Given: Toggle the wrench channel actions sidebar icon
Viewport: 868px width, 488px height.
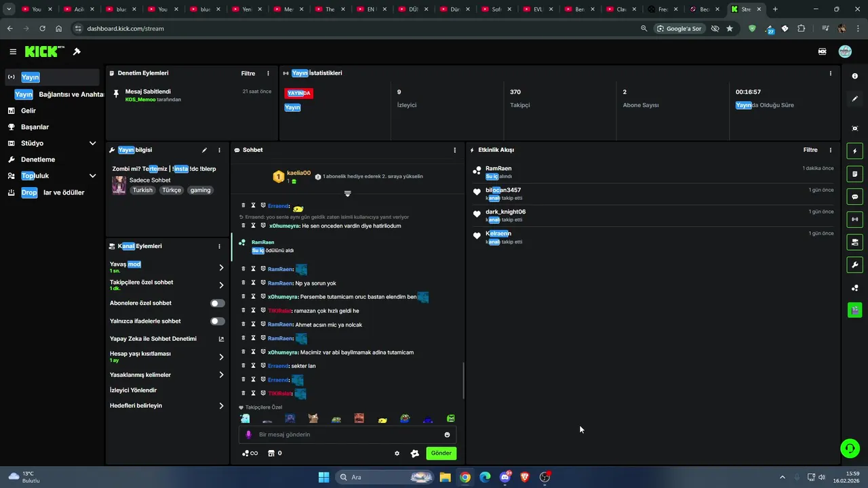Looking at the screenshot, I should click(854, 265).
